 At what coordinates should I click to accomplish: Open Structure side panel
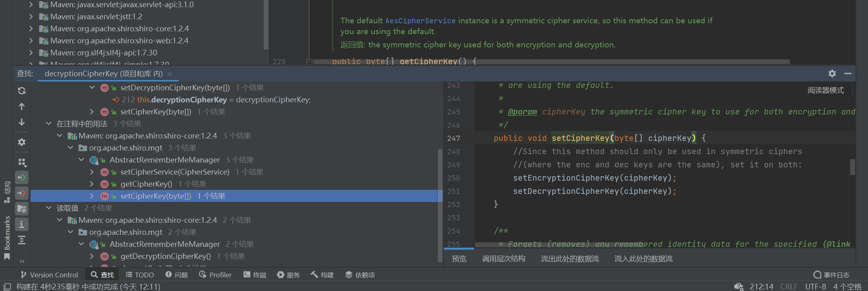pyautogui.click(x=7, y=192)
